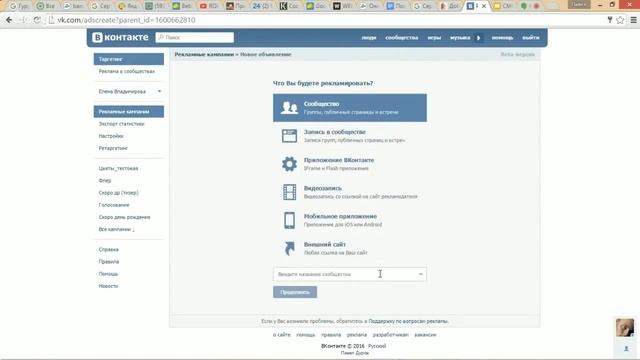Open помощь in the VK header
Image resolution: width=640 pixels, height=360 pixels.
pyautogui.click(x=502, y=38)
